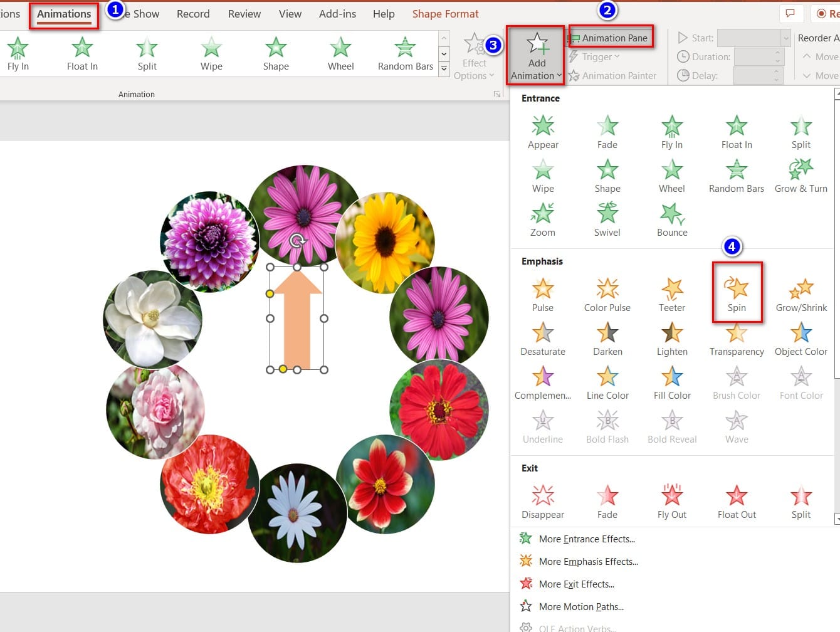Open More Motion Paths dialog
Image resolution: width=840 pixels, height=632 pixels.
pyautogui.click(x=572, y=607)
